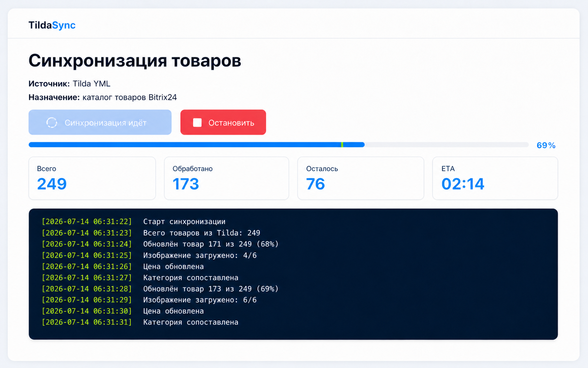
Task: Click timestamp [2026-07-14 06:31:25]
Action: click(87, 255)
